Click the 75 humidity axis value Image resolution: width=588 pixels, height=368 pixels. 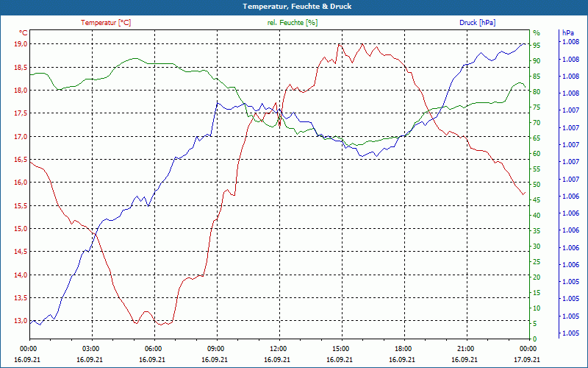coord(537,107)
